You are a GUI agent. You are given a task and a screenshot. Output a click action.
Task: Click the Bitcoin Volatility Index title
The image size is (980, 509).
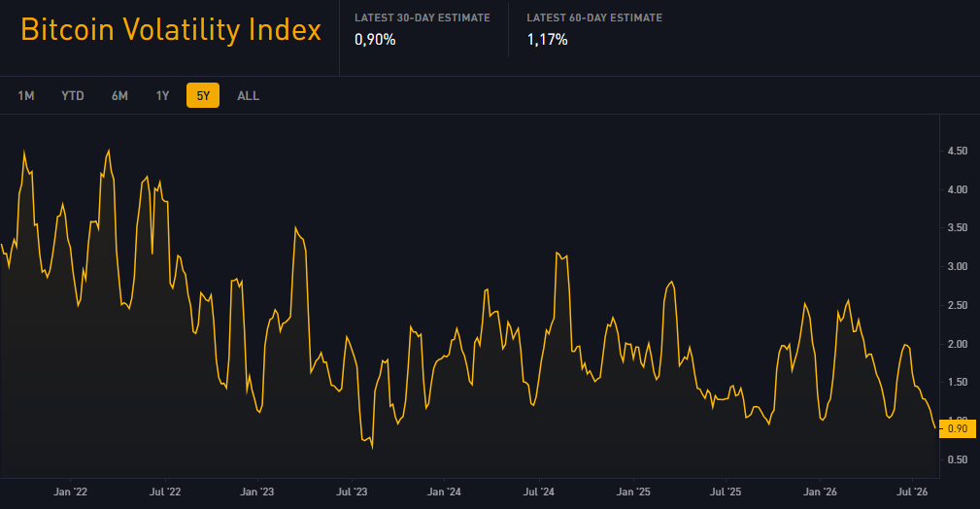[171, 29]
